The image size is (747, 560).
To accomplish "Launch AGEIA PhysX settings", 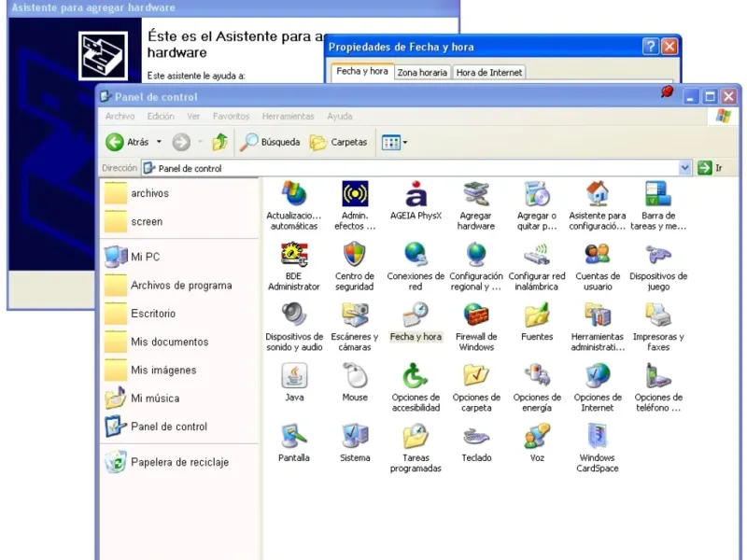I will click(x=416, y=201).
